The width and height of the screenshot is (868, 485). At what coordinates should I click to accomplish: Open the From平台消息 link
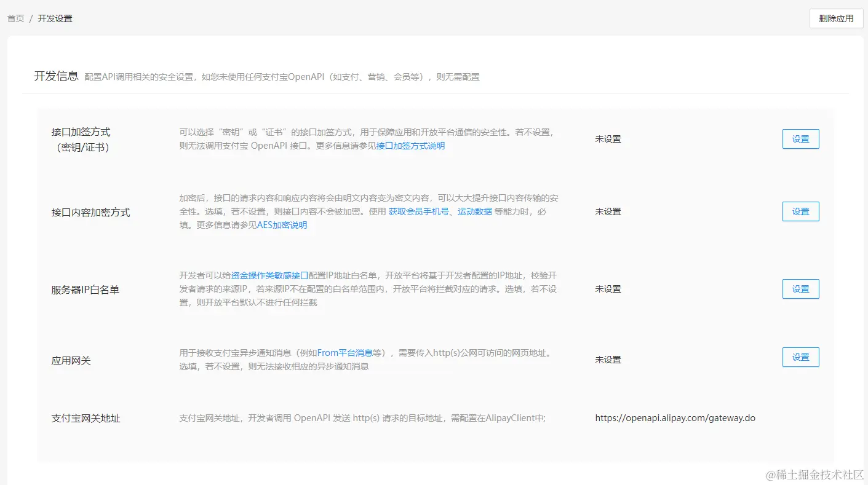coord(344,353)
